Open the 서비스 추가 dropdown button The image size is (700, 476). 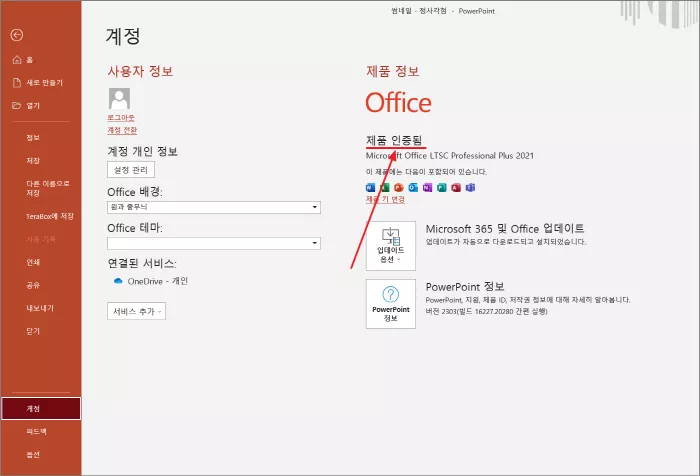pos(137,311)
